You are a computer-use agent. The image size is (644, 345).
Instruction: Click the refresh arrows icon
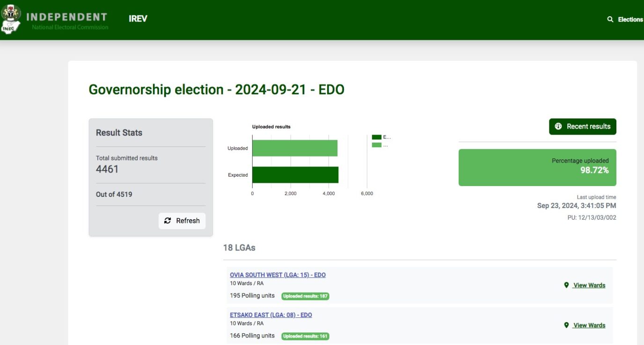tap(168, 221)
